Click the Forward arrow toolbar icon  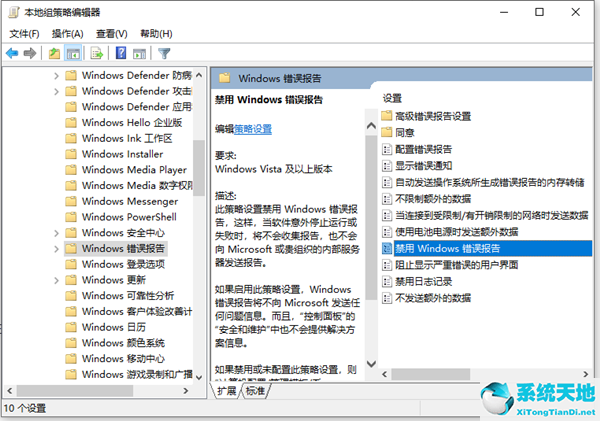pos(30,53)
